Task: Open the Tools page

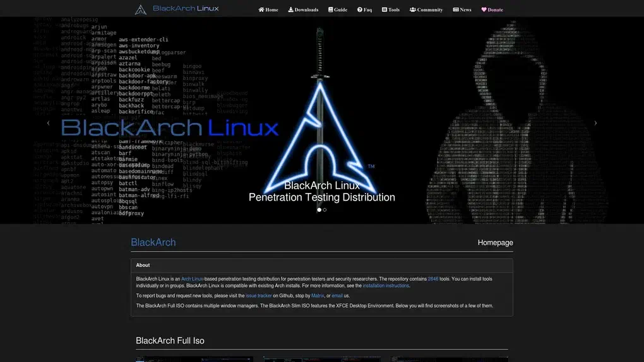Action: (391, 9)
